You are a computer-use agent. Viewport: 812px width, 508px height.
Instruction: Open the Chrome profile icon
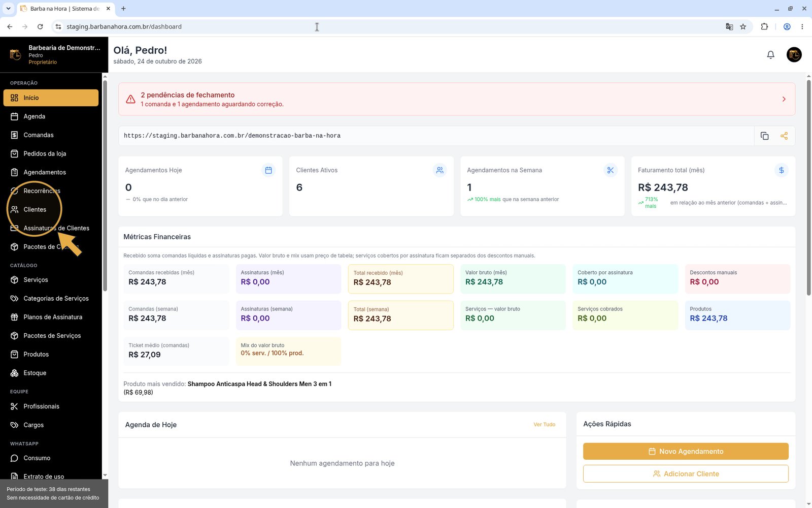click(787, 27)
